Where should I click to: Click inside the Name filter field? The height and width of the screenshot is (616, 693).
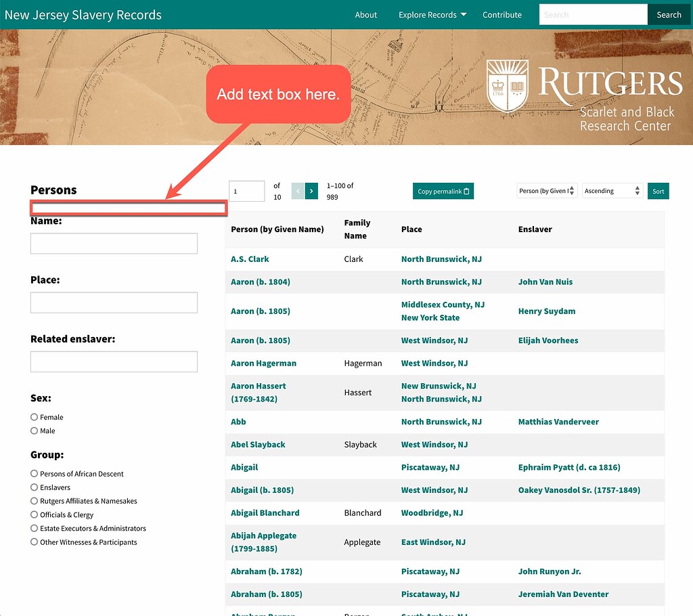[x=113, y=243]
